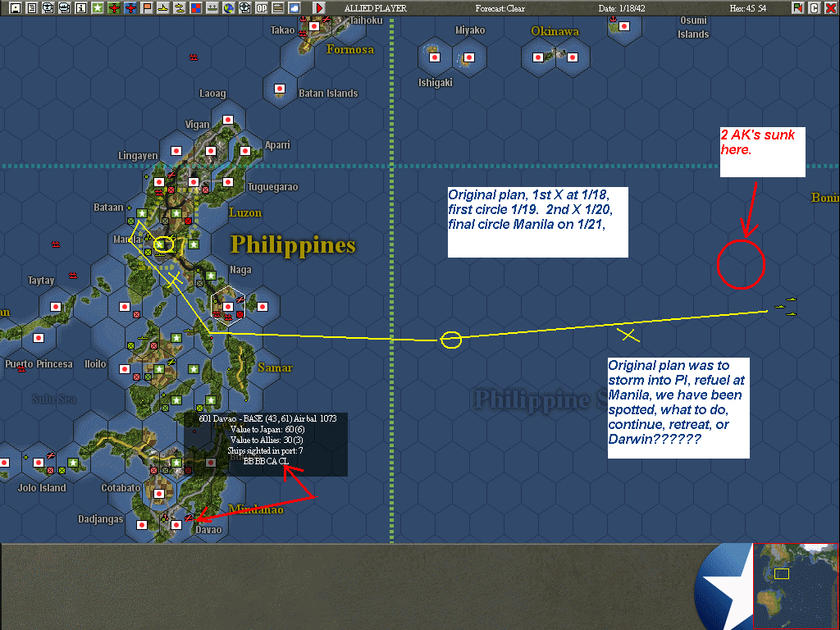This screenshot has height=630, width=840.
Task: Click the 'Ishigaki' island label
Action: tap(435, 83)
